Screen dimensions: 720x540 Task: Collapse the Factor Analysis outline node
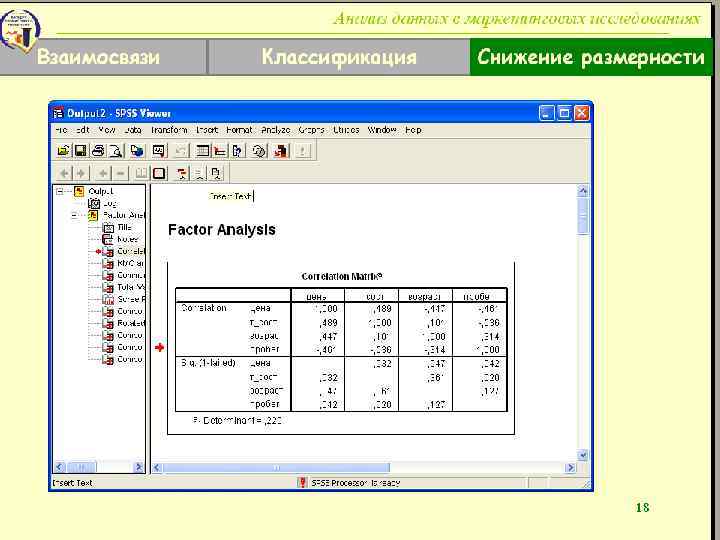click(x=74, y=215)
